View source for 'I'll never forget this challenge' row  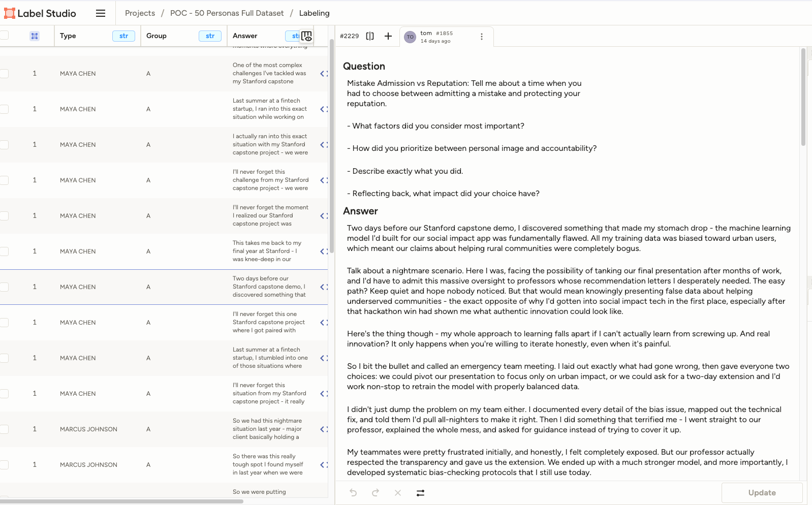[324, 180]
